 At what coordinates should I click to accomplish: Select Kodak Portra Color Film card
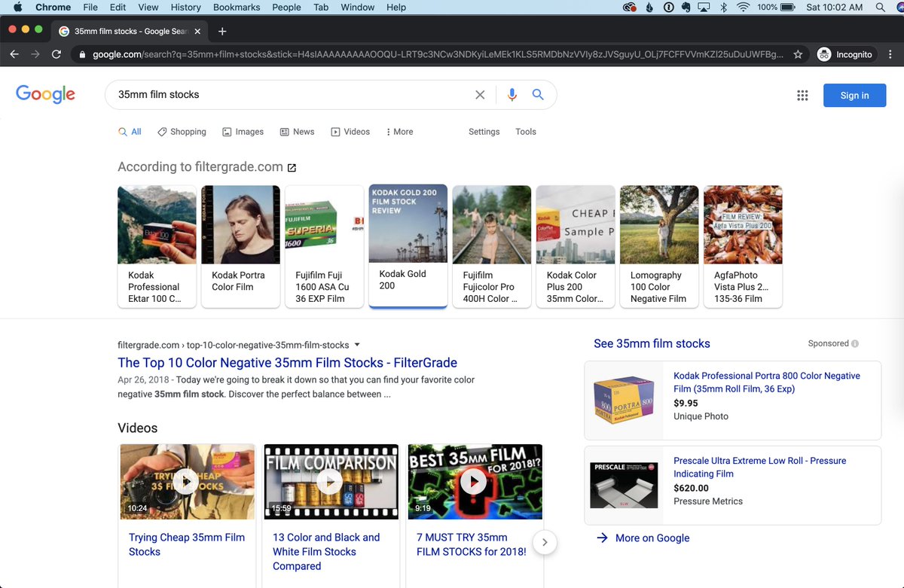coord(240,246)
